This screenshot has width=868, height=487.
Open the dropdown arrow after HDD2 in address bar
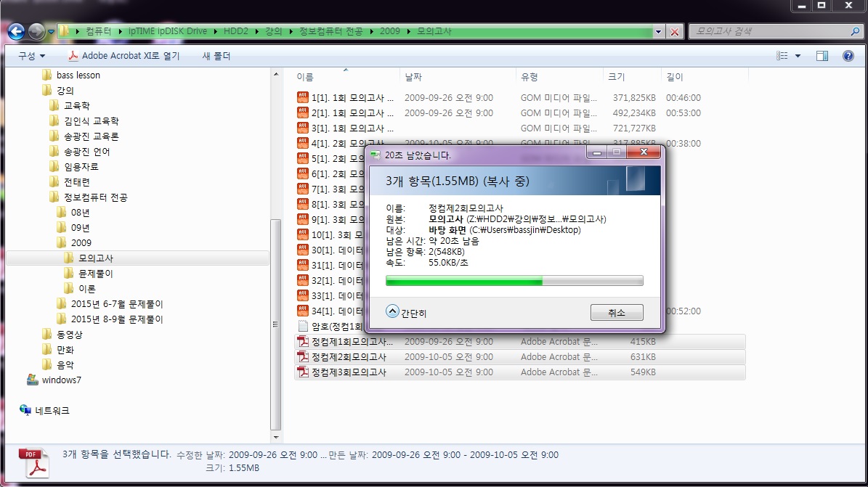[257, 31]
